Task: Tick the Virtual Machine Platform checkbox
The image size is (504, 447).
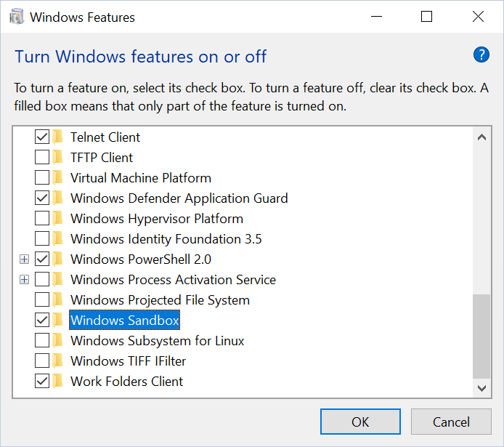Action: [x=42, y=177]
